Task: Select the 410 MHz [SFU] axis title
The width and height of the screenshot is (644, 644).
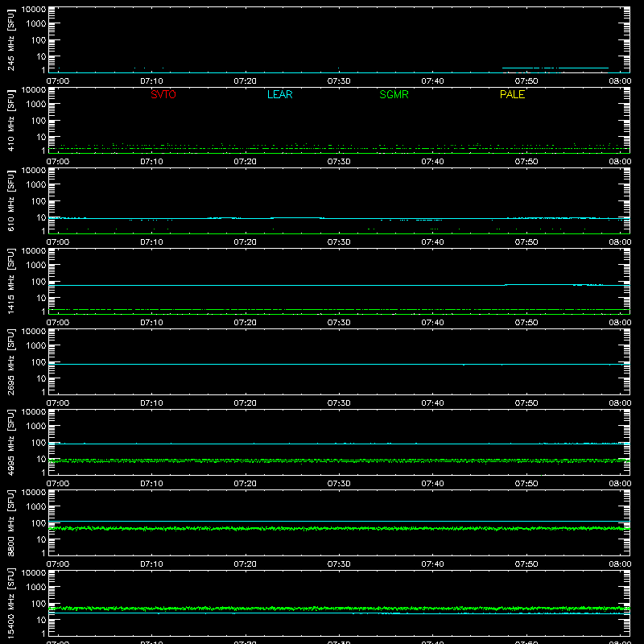Action: [x=10, y=121]
